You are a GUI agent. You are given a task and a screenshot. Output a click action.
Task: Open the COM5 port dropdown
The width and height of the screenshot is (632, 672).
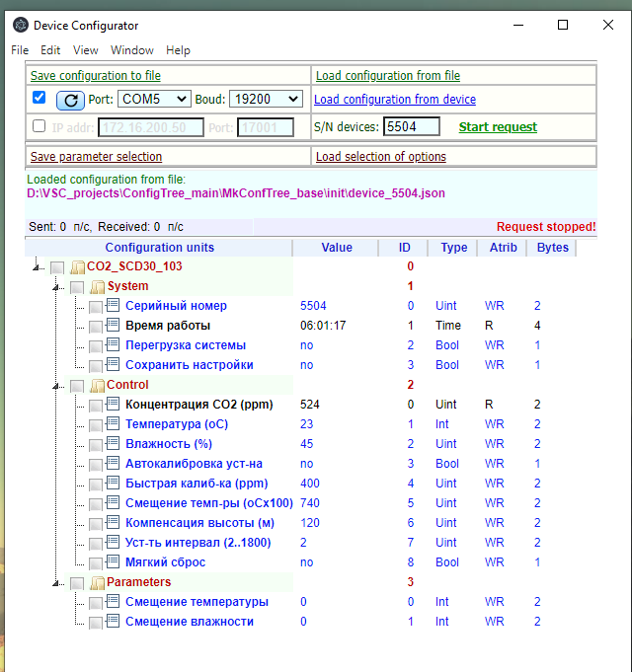pos(154,99)
